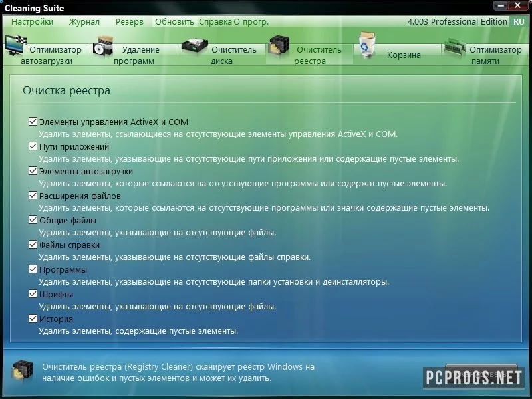Toggle the Программы checkbox
The height and width of the screenshot is (399, 532).
click(33, 269)
